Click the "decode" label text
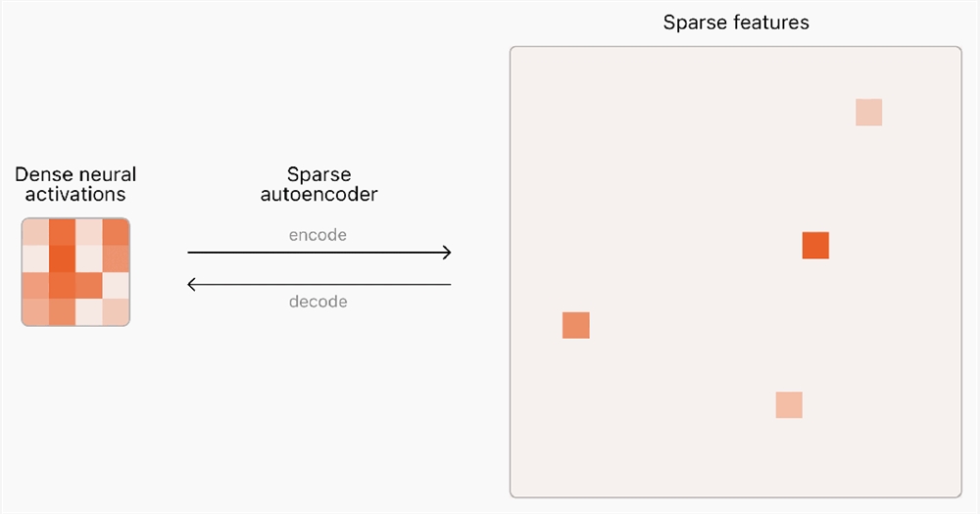 pos(318,302)
